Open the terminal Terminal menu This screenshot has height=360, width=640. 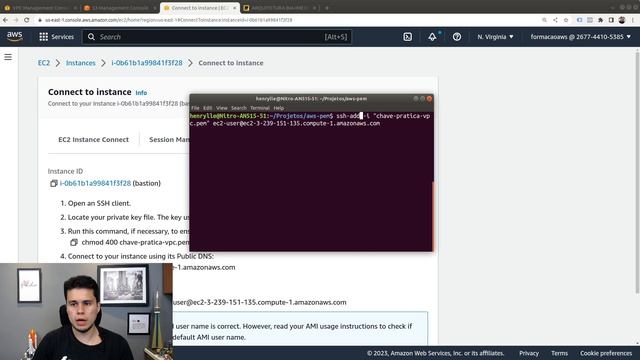point(260,108)
